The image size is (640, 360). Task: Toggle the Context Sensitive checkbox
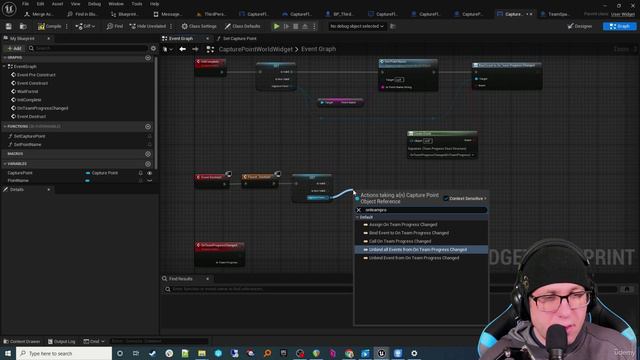click(446, 198)
